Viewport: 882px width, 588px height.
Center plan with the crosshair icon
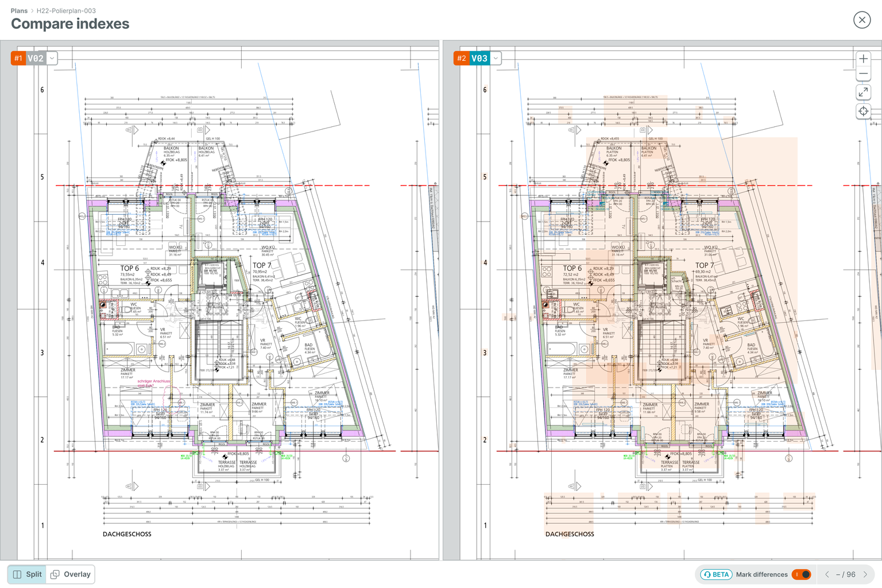point(863,111)
